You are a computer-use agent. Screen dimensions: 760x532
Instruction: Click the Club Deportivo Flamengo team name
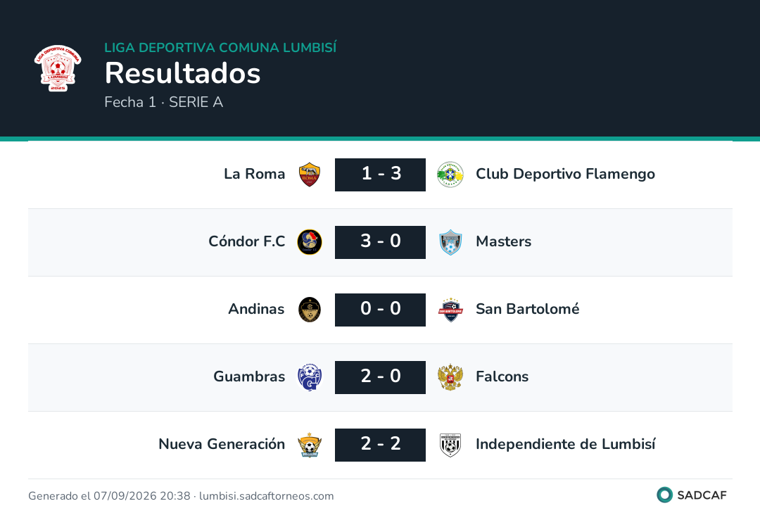tap(565, 174)
